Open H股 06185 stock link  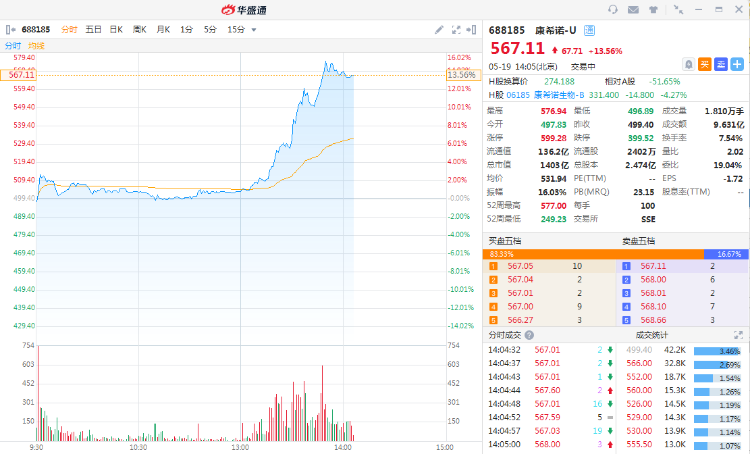(x=518, y=95)
